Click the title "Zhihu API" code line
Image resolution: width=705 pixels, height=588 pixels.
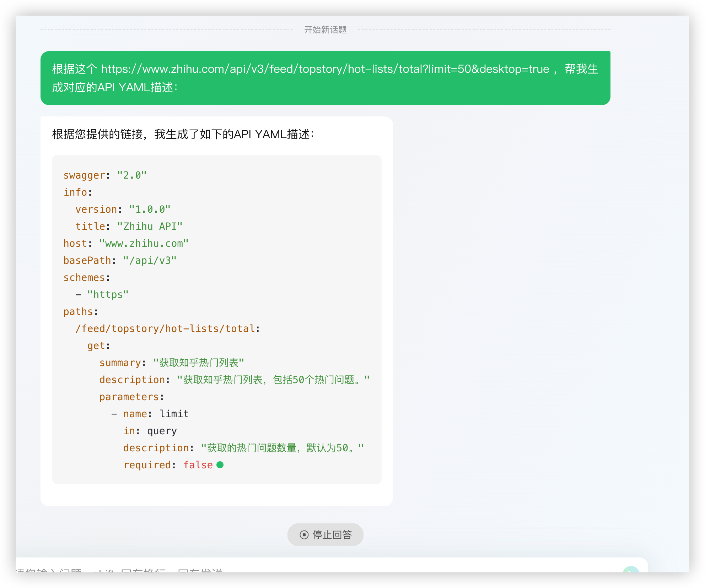pos(129,226)
